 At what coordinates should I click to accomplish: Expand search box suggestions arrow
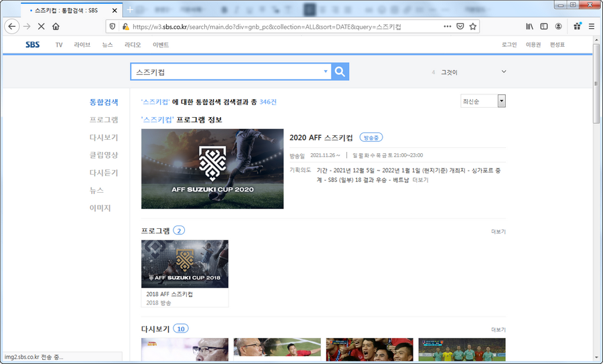point(326,72)
